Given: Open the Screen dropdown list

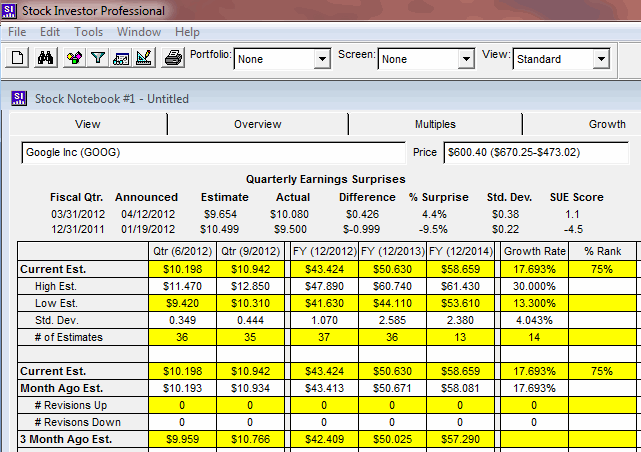Looking at the screenshot, I should pyautogui.click(x=464, y=60).
